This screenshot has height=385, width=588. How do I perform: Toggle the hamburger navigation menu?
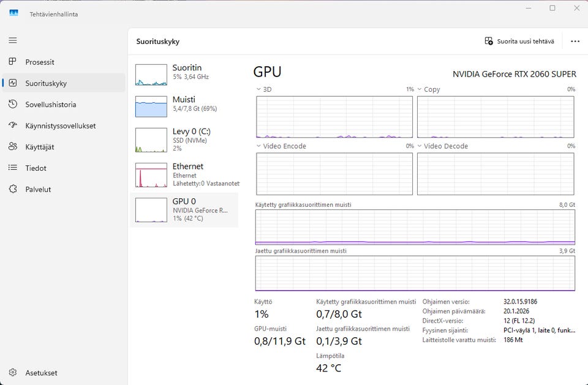click(x=13, y=40)
